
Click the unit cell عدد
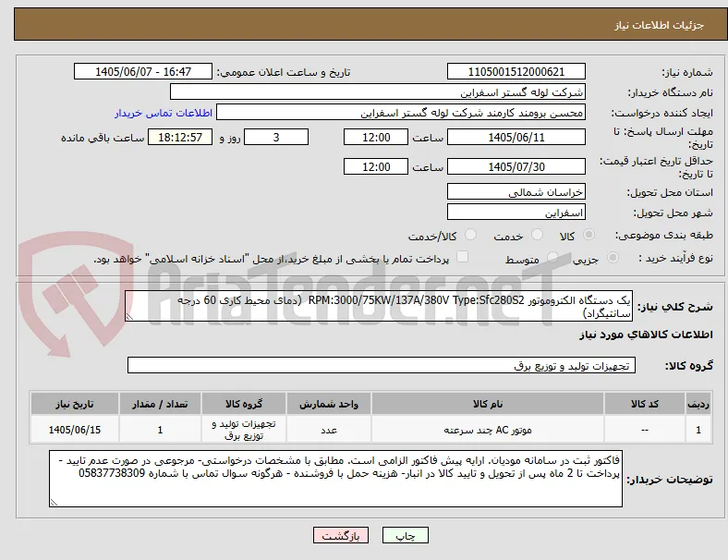(329, 430)
